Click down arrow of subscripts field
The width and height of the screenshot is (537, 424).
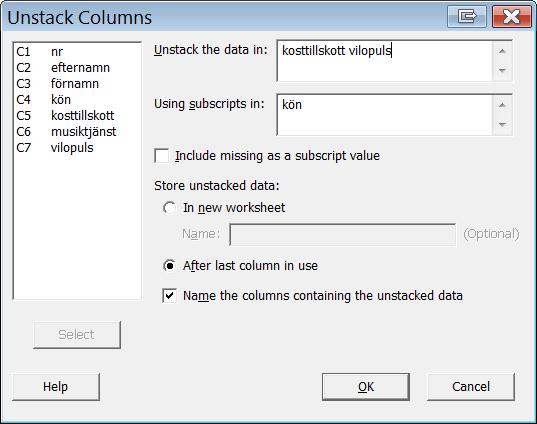click(502, 124)
